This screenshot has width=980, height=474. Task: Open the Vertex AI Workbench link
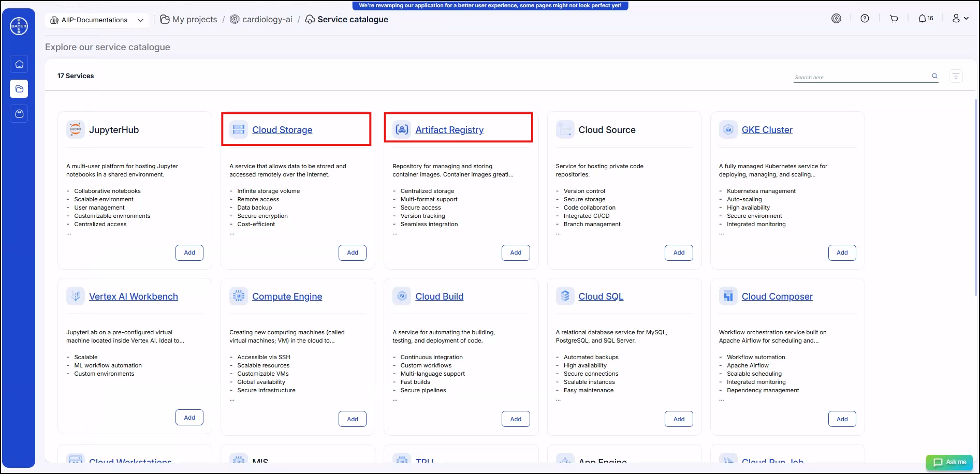(134, 297)
